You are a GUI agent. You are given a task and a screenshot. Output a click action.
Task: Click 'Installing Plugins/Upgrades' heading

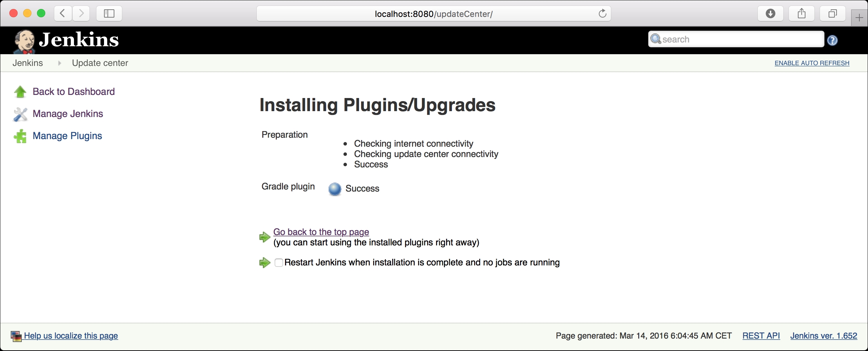377,105
